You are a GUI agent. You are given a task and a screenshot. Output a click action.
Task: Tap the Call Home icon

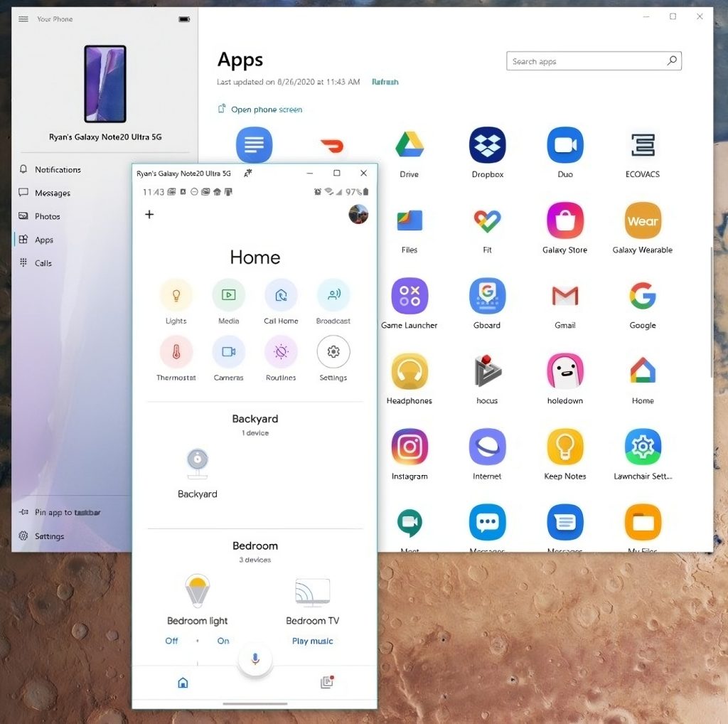click(x=281, y=293)
